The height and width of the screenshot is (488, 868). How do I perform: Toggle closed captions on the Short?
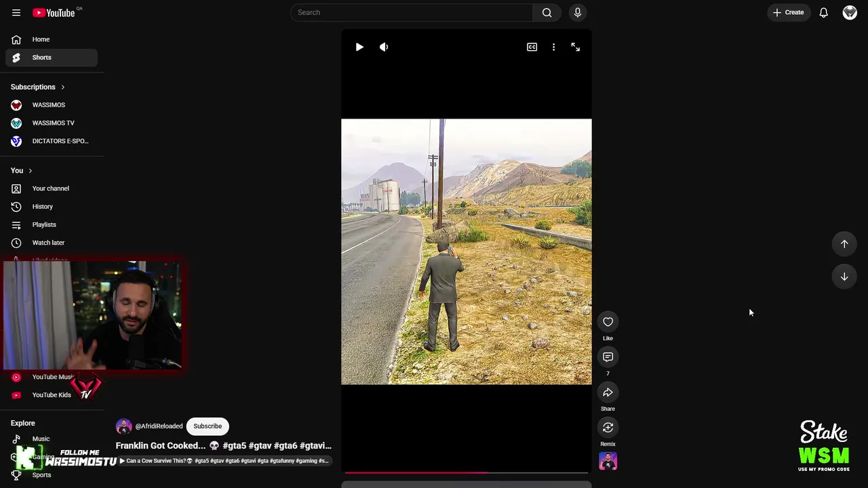pyautogui.click(x=532, y=47)
